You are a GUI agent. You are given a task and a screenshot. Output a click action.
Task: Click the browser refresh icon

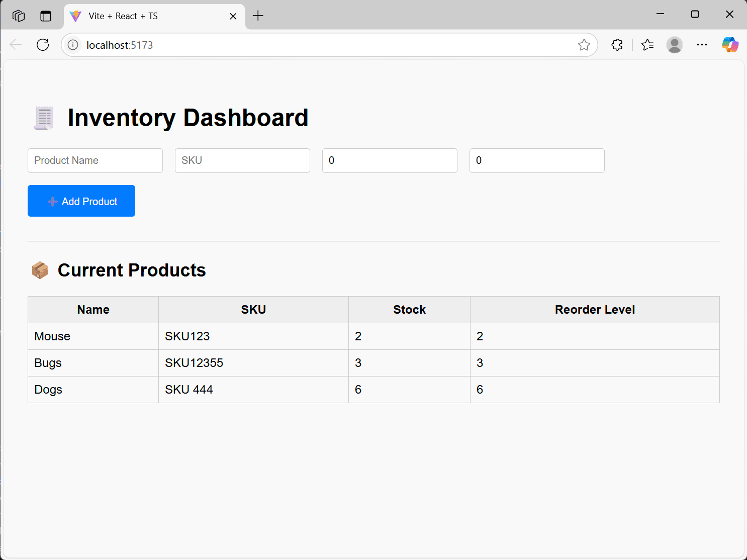click(x=43, y=45)
